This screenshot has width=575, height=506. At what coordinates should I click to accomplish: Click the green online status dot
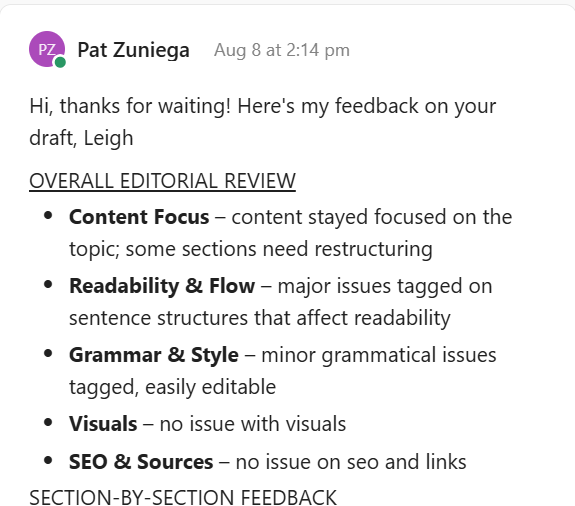60,62
